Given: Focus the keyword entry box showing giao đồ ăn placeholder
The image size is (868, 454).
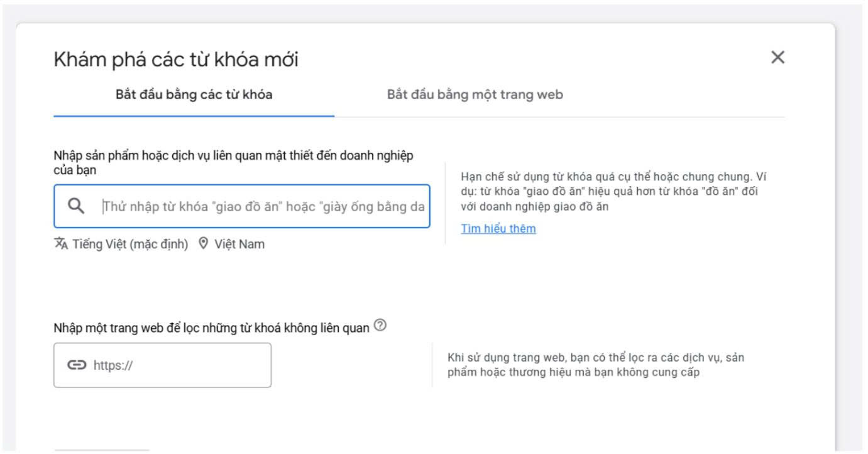Looking at the screenshot, I should [x=251, y=206].
